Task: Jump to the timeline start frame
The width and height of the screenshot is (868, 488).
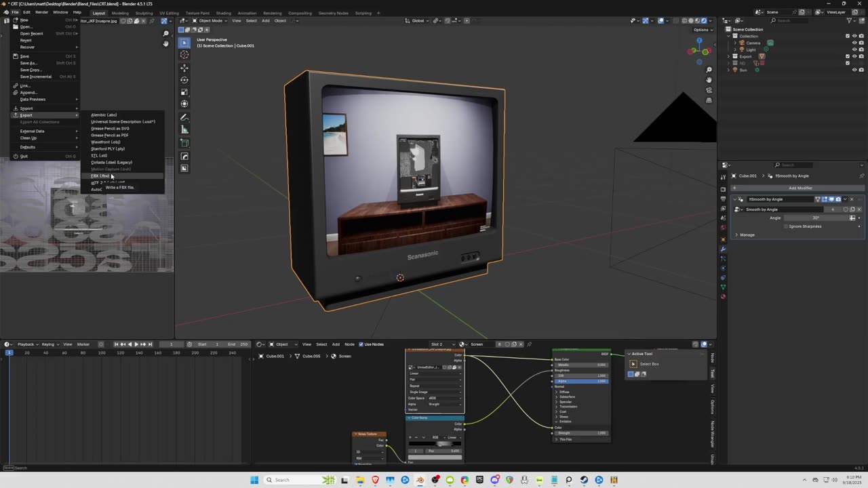Action: [116, 344]
